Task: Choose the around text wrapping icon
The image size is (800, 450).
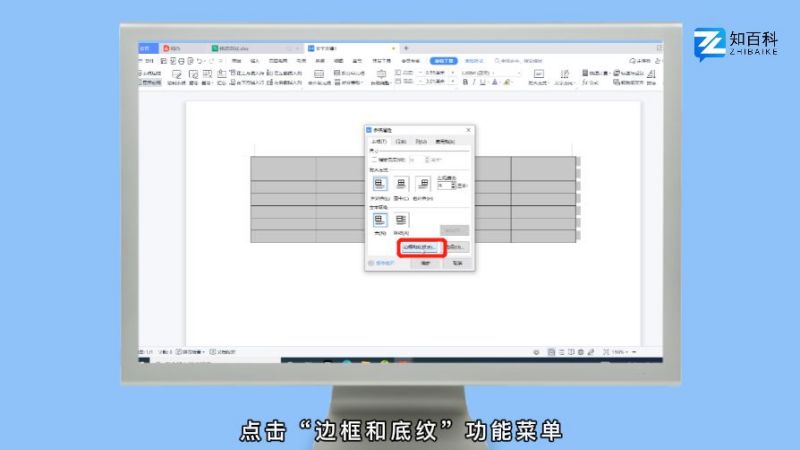Action: [401, 219]
